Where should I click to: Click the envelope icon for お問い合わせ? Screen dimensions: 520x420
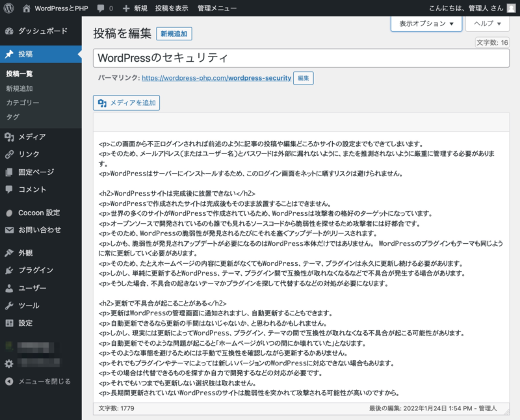[9, 230]
